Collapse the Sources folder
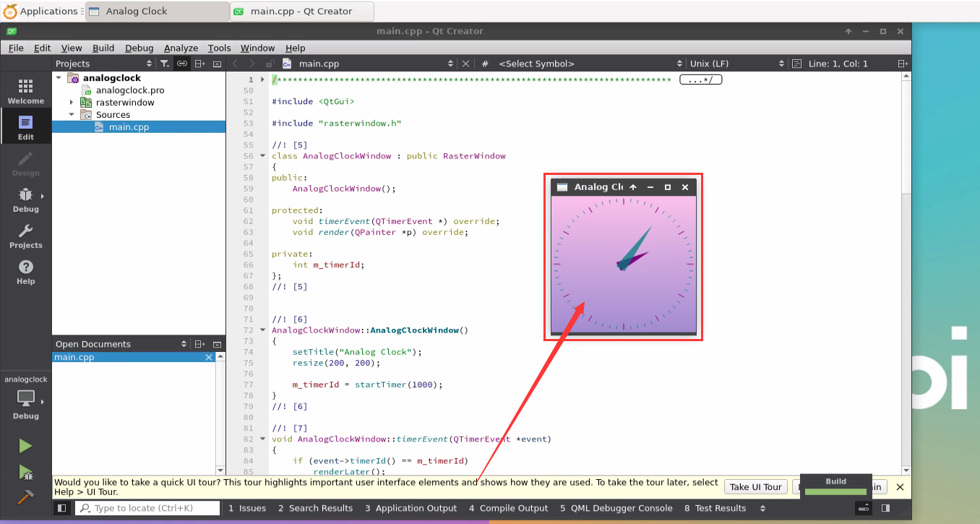Viewport: 980px width, 524px height. point(72,114)
